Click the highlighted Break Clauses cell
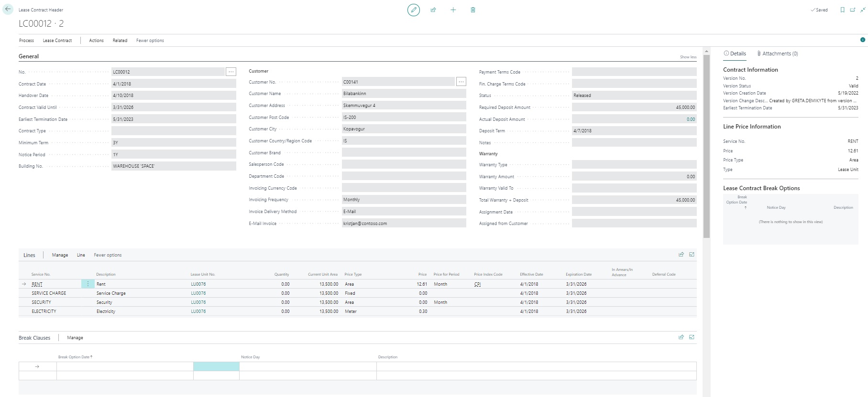The width and height of the screenshot is (868, 397). (x=216, y=366)
